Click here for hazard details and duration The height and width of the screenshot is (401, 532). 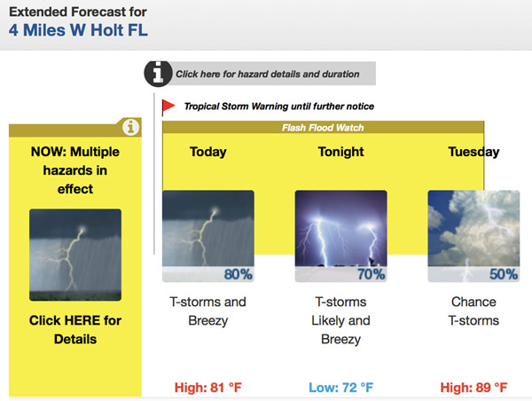click(x=268, y=75)
